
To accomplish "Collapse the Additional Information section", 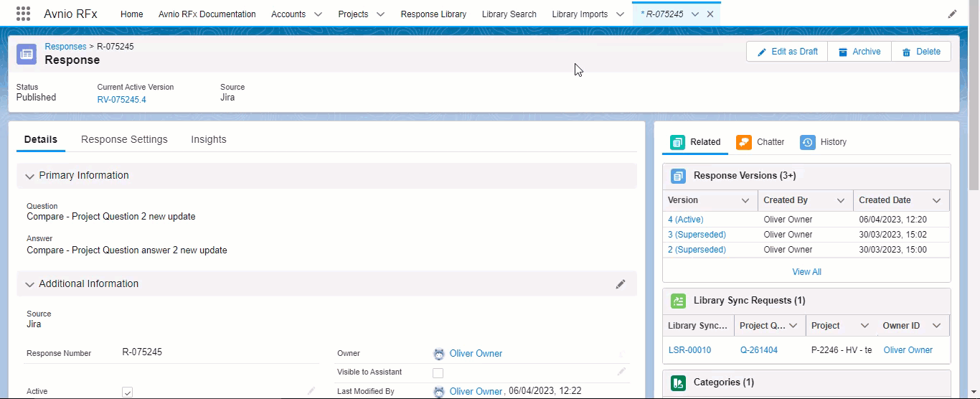I will 29,284.
